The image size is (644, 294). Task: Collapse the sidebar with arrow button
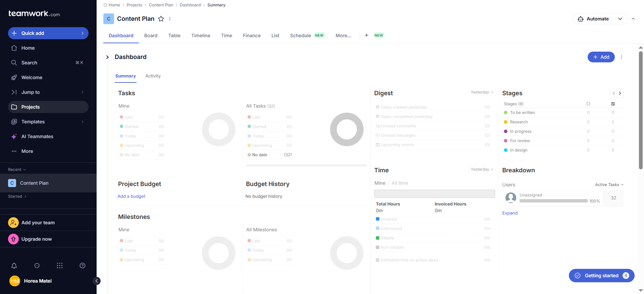97,281
